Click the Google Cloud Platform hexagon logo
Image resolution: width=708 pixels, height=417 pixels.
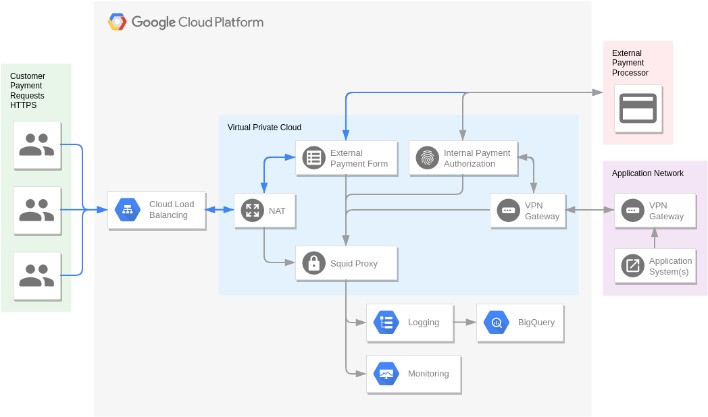[x=117, y=22]
